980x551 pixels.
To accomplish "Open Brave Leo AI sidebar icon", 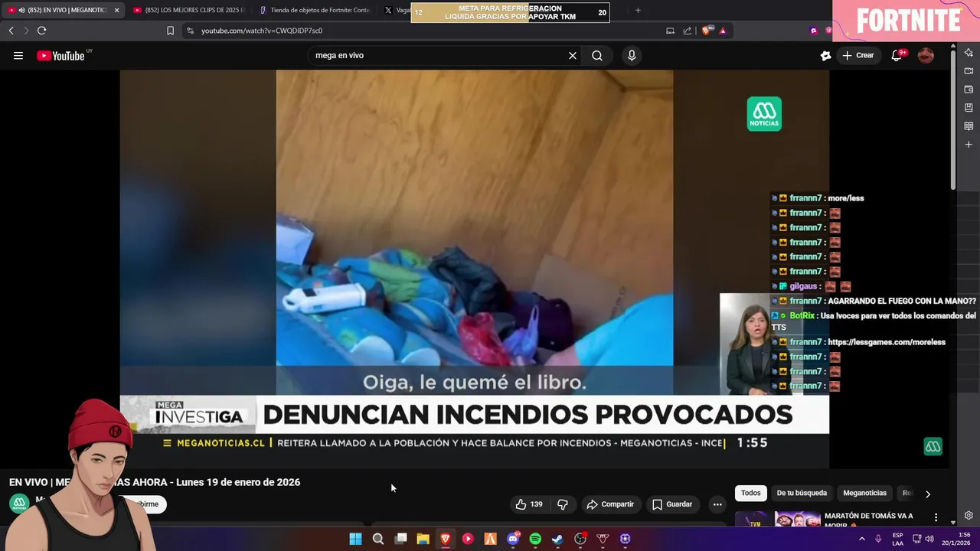I will (969, 52).
